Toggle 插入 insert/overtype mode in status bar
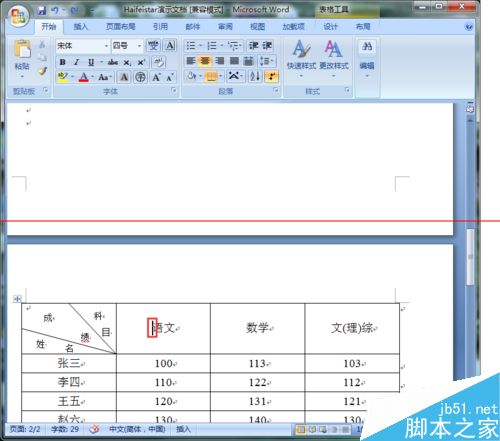This screenshot has height=441, width=500. (183, 429)
